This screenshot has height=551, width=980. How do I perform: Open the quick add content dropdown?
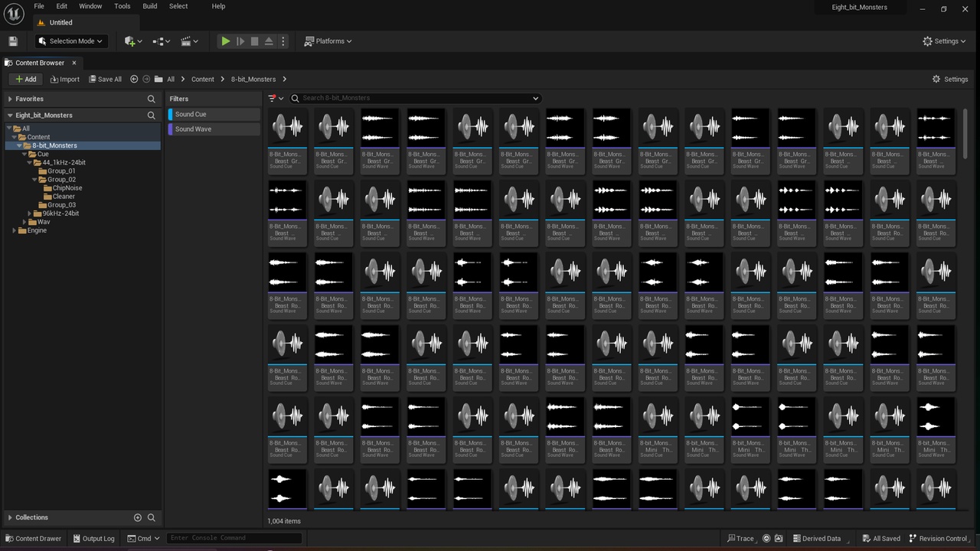coord(133,41)
